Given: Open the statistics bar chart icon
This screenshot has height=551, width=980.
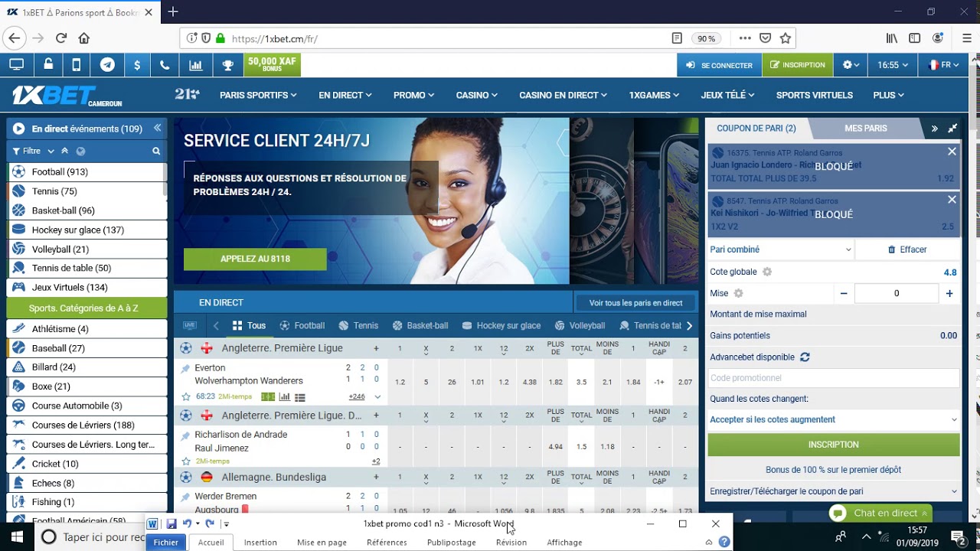Looking at the screenshot, I should pos(196,65).
